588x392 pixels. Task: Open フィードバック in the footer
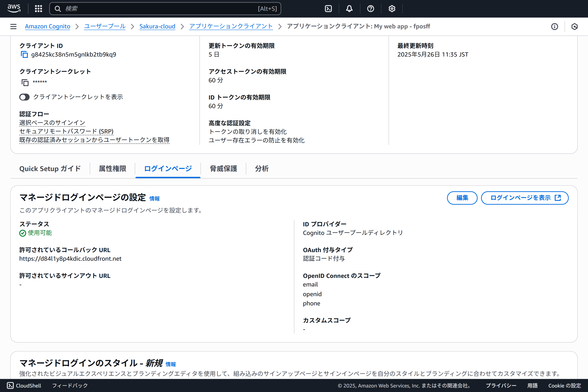tap(70, 386)
